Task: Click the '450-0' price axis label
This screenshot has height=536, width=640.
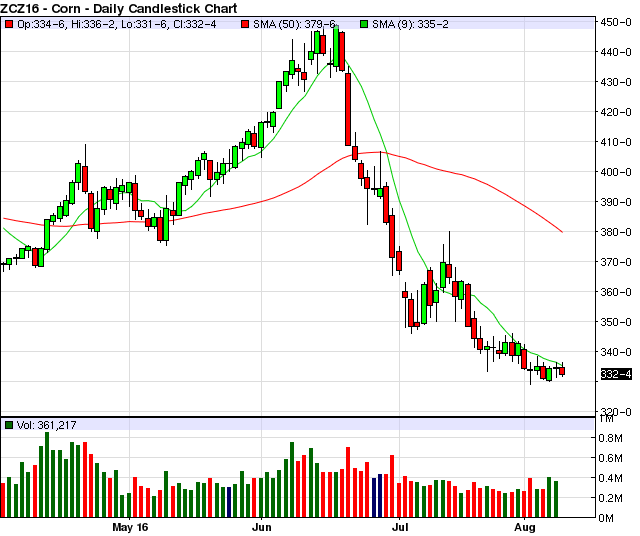Action: (616, 22)
